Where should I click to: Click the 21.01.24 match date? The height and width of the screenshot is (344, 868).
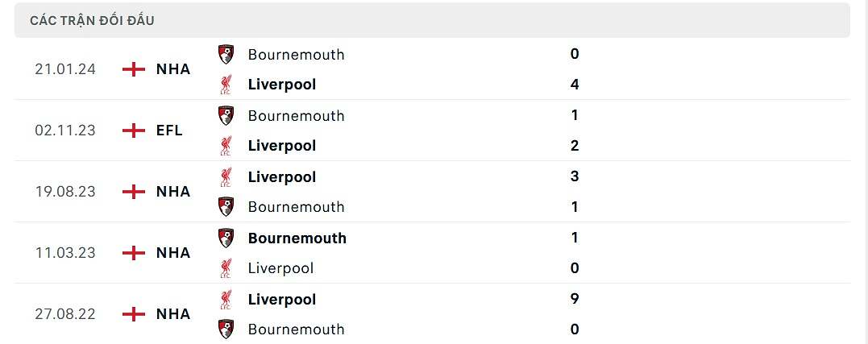(x=65, y=68)
